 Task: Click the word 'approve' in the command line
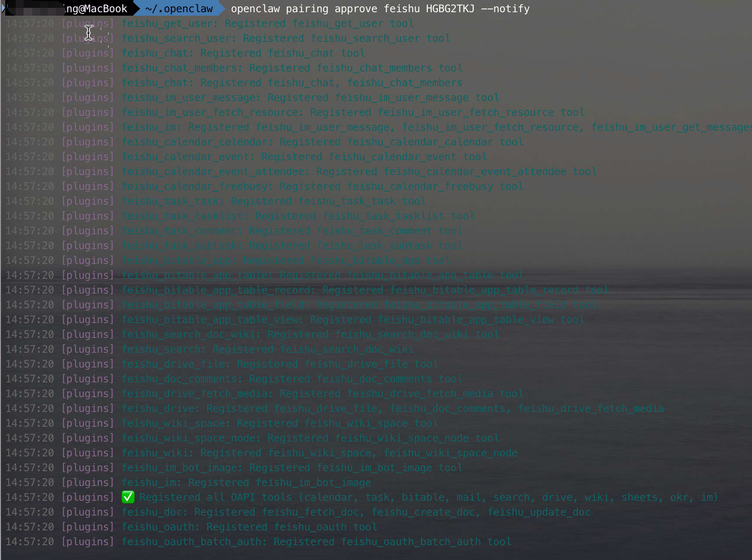click(356, 9)
